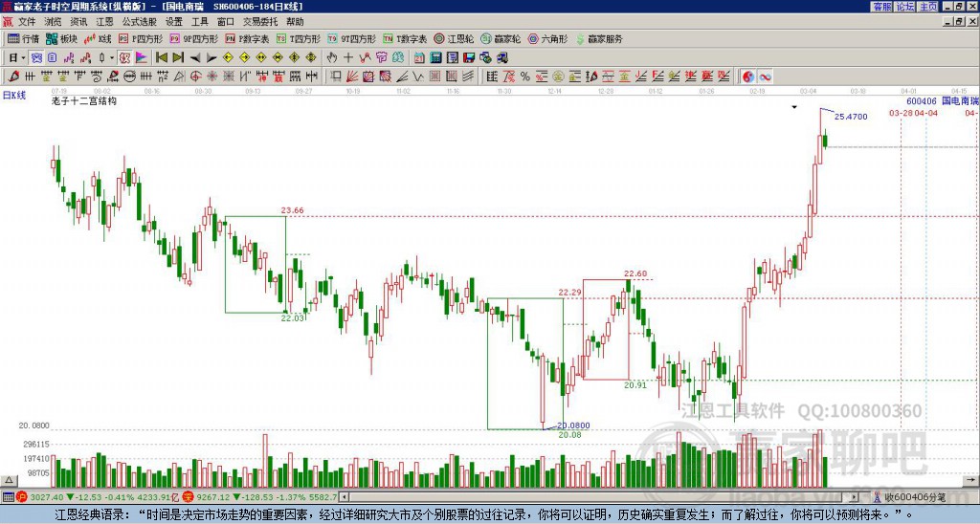Click the status bar keyboard icon

coord(8,497)
